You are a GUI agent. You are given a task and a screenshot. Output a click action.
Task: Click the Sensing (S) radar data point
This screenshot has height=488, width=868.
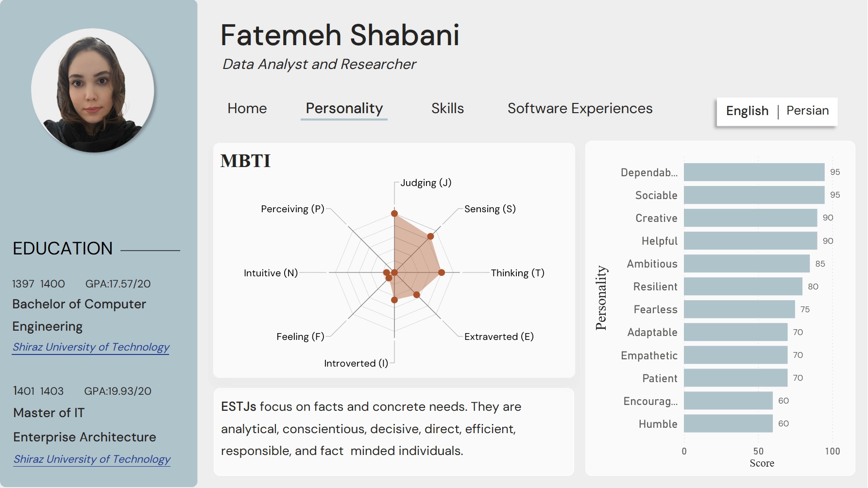click(430, 236)
